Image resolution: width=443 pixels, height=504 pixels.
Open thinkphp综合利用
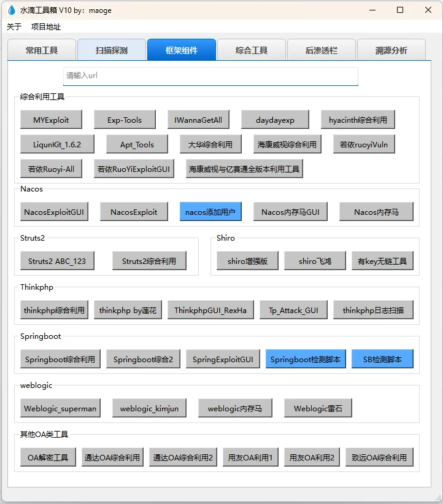point(54,310)
